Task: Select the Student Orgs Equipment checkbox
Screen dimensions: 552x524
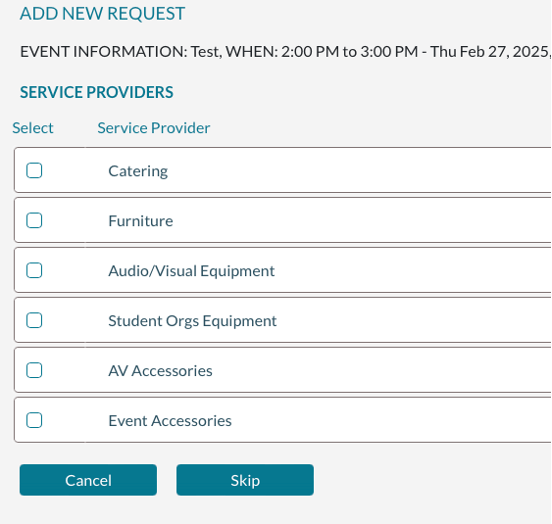Action: pos(34,320)
